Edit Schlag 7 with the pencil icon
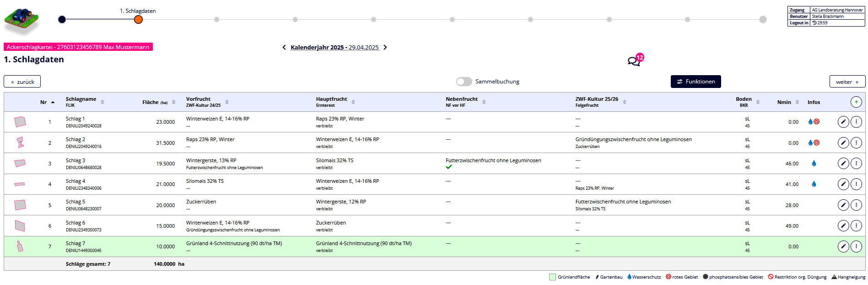This screenshot has height=285, width=868. 843,247
